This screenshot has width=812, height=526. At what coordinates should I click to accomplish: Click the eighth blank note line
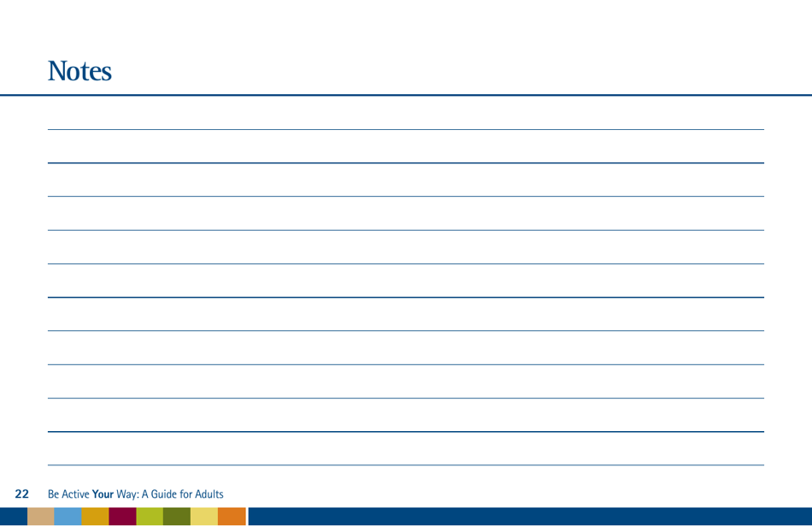click(x=406, y=364)
